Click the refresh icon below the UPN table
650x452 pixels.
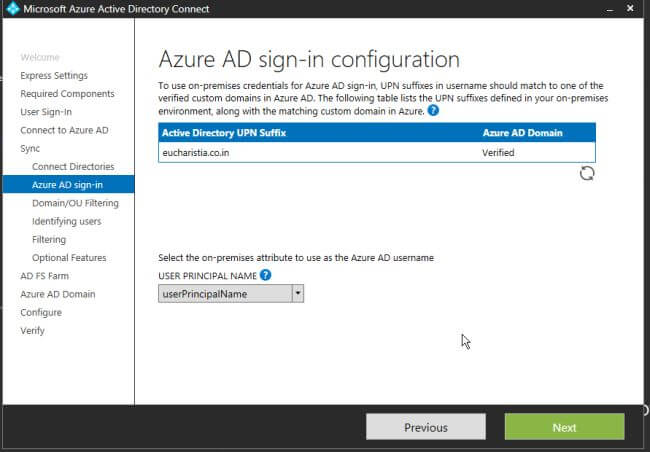587,173
